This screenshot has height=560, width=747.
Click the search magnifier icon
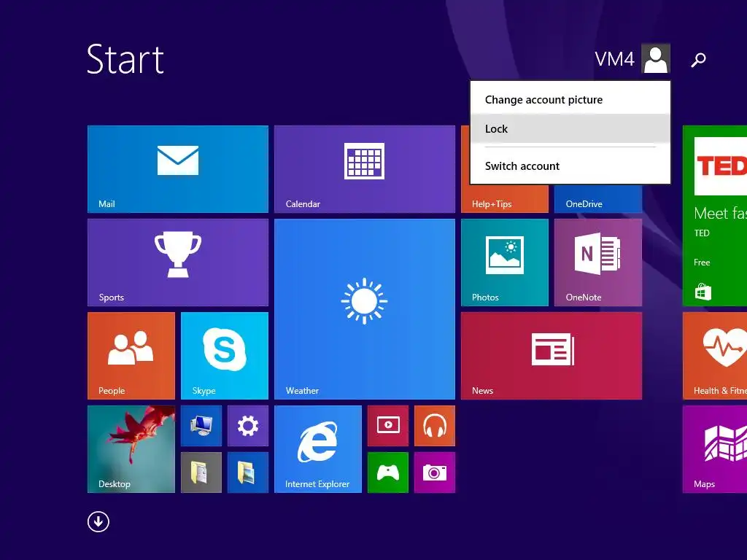pos(698,60)
